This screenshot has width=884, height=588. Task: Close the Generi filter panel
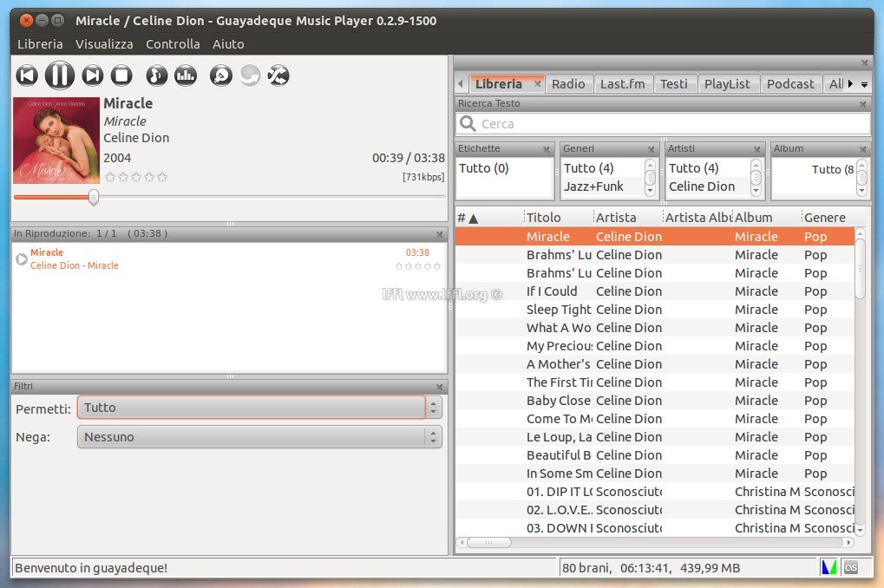652,149
